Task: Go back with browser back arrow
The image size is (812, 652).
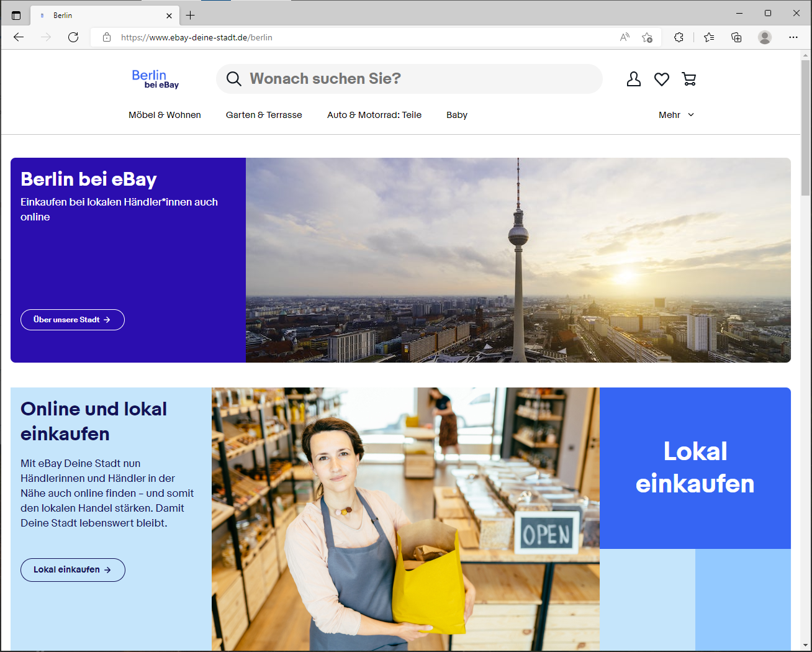Action: coord(19,37)
